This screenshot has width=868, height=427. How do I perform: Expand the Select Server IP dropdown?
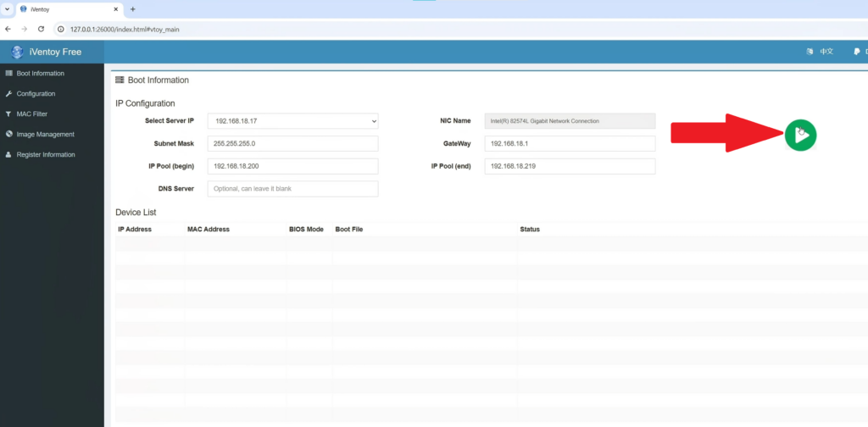click(x=293, y=121)
